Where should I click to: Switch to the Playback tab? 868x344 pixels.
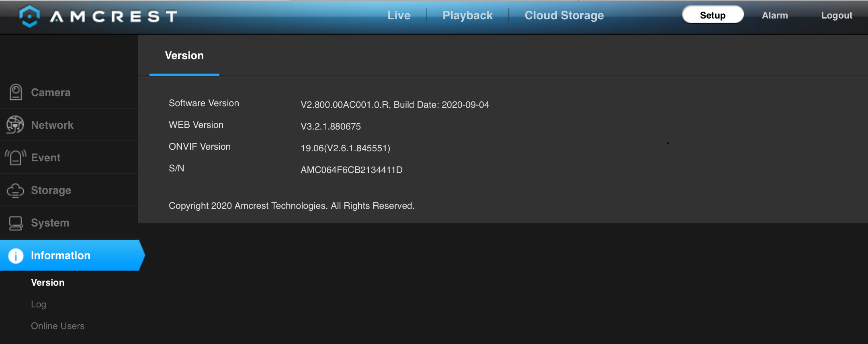point(467,15)
